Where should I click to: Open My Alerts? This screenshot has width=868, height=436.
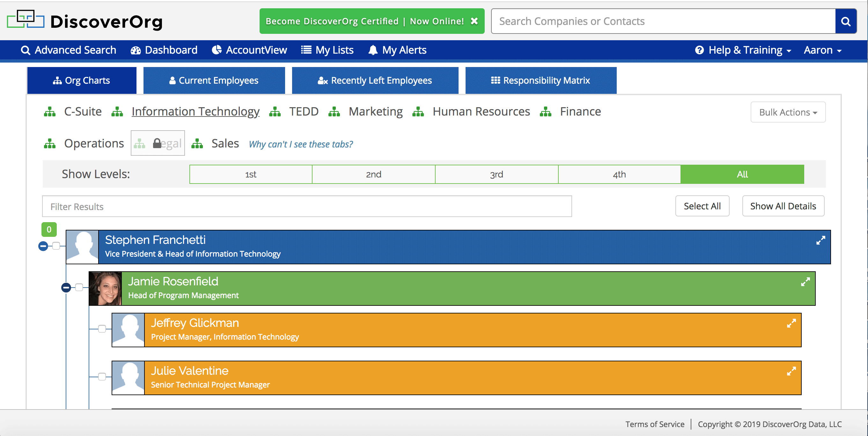[x=397, y=50]
